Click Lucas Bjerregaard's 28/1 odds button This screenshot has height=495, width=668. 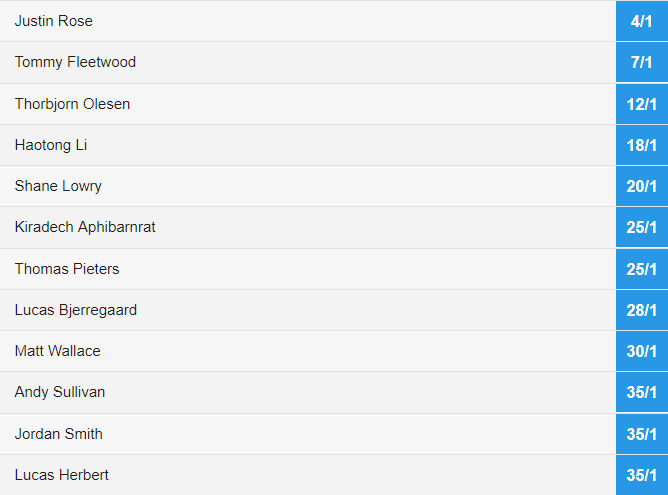pos(642,310)
